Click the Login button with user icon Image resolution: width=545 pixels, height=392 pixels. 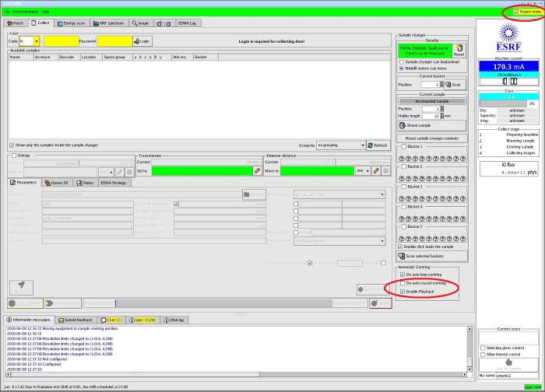(142, 40)
